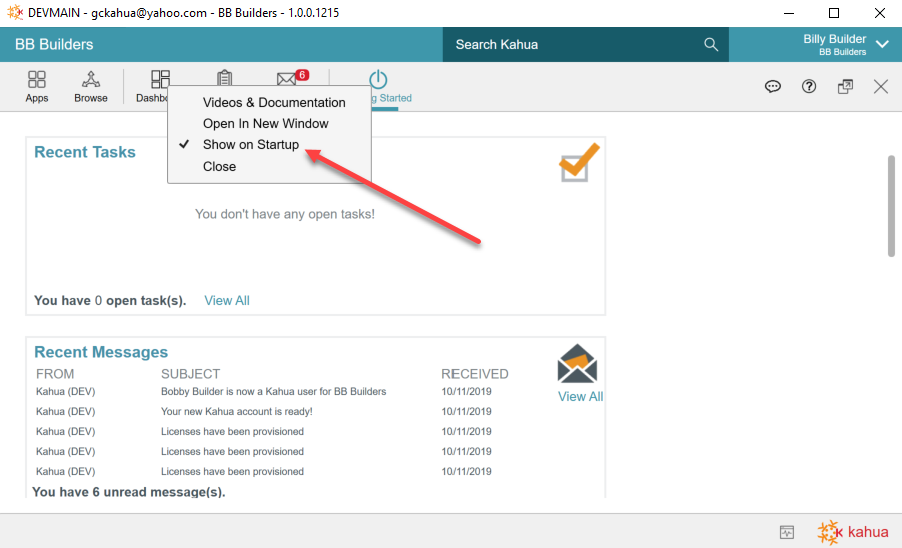
Task: Click the pop-out window icon
Action: pyautogui.click(x=845, y=87)
